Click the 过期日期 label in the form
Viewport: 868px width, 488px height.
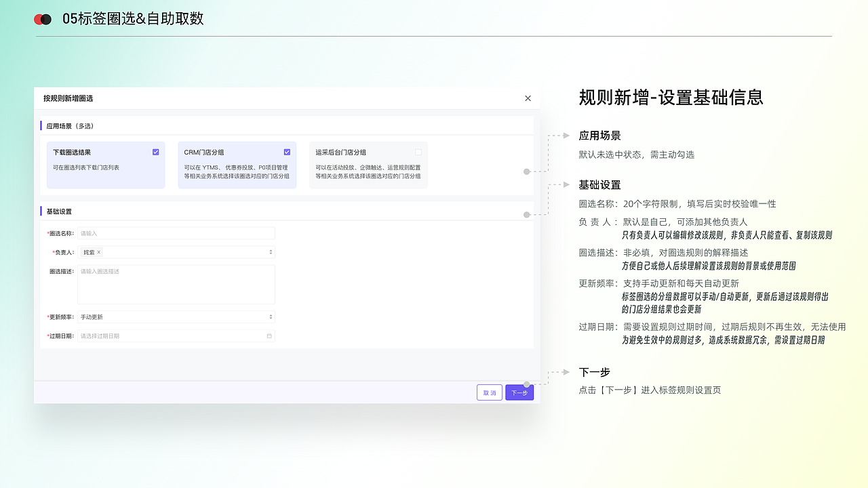pos(61,336)
